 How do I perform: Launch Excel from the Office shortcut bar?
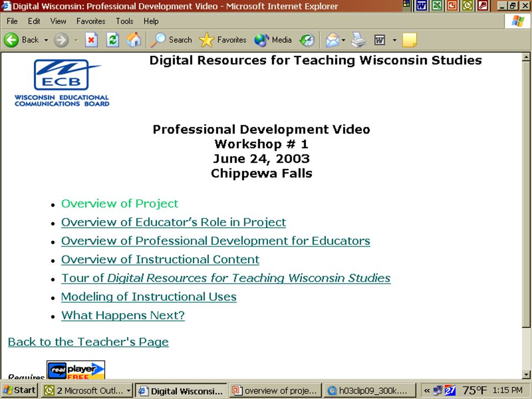437,6
